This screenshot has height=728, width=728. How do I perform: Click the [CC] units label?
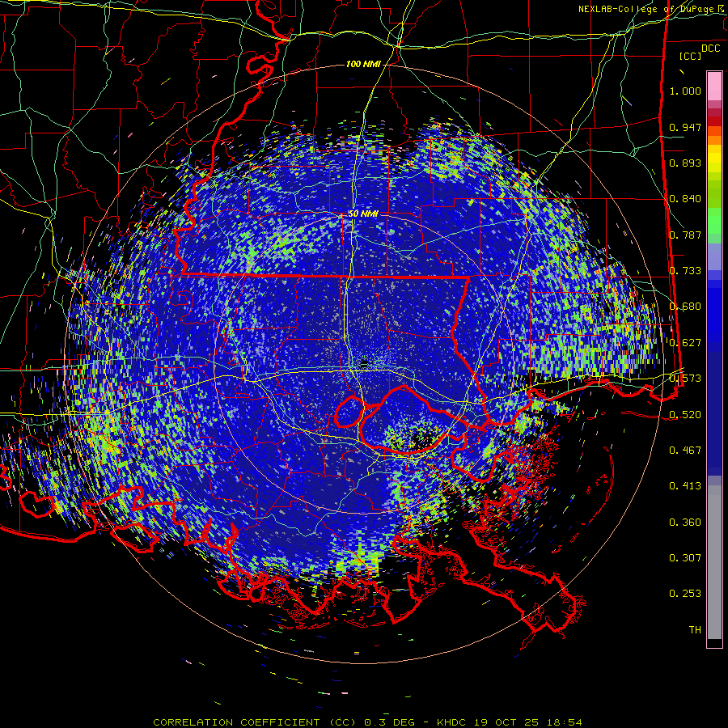[x=690, y=56]
